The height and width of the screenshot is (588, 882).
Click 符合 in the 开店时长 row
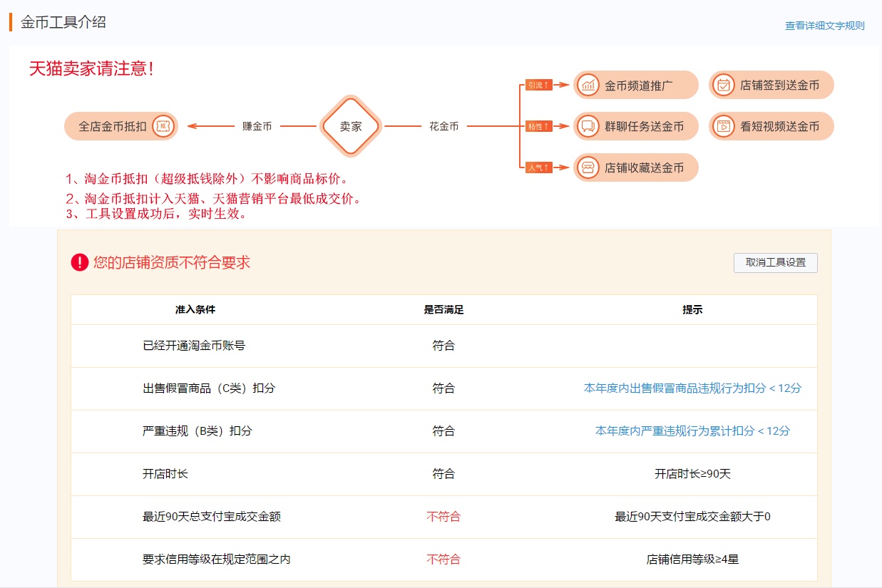pyautogui.click(x=443, y=474)
